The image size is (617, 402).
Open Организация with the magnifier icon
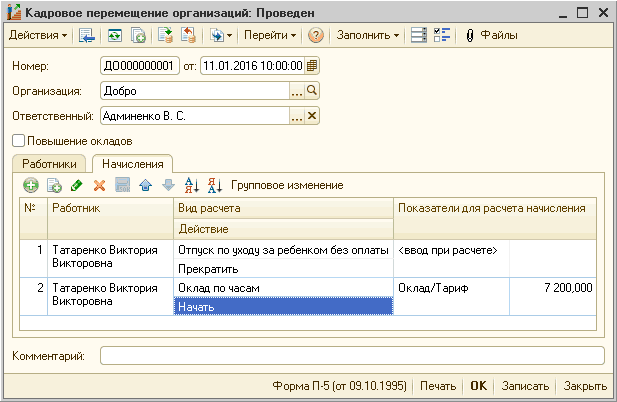click(312, 91)
